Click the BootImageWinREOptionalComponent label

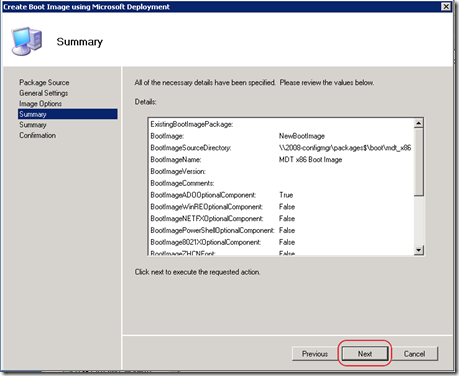[x=207, y=207]
